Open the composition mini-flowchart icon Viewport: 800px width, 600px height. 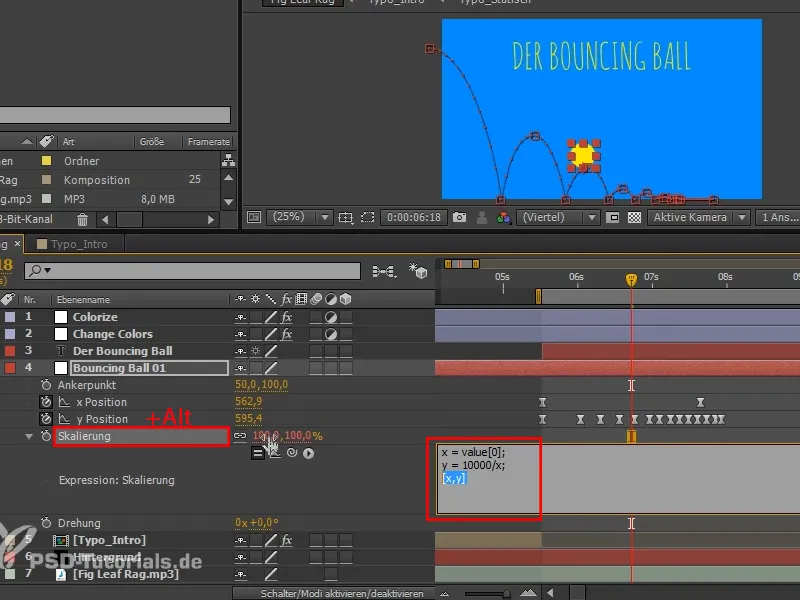click(384, 271)
